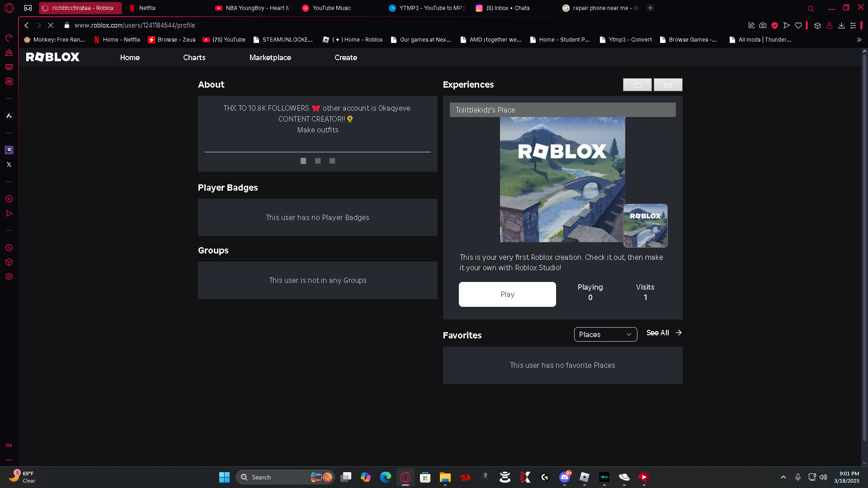Open the toolbar extensions cube icon
Screen dimensions: 868x488
(817, 25)
